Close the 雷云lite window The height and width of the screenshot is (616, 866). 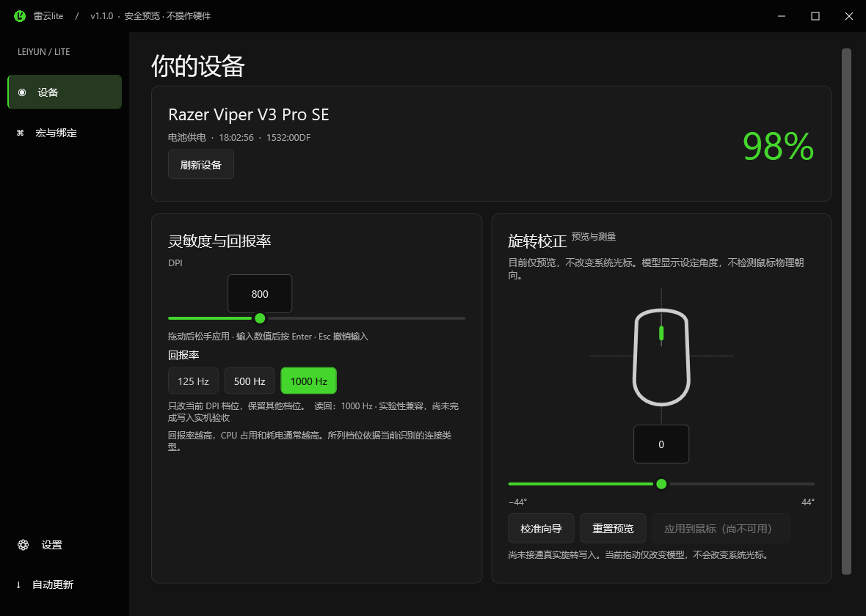click(849, 16)
